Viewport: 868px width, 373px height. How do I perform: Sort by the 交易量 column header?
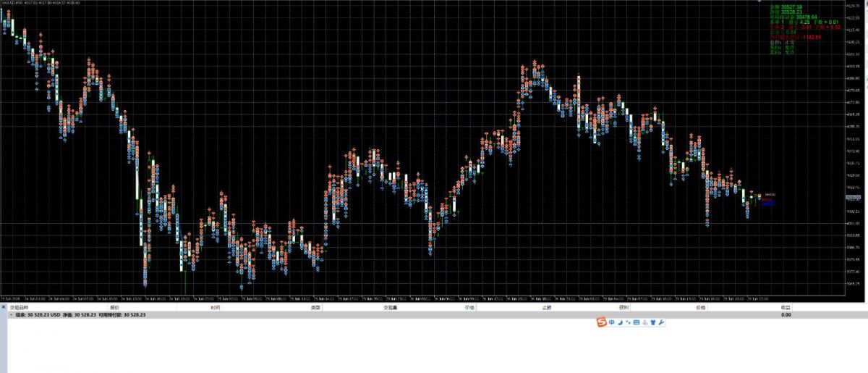[391, 307]
